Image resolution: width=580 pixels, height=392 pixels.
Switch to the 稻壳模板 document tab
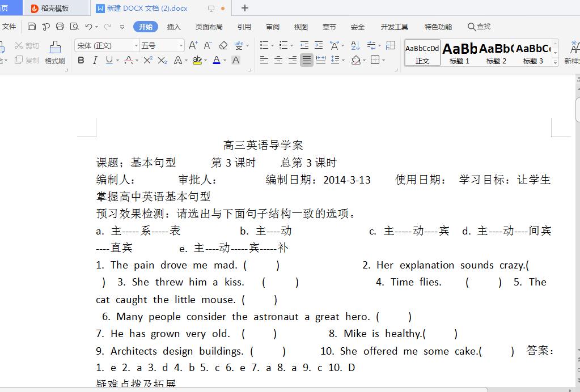point(56,8)
